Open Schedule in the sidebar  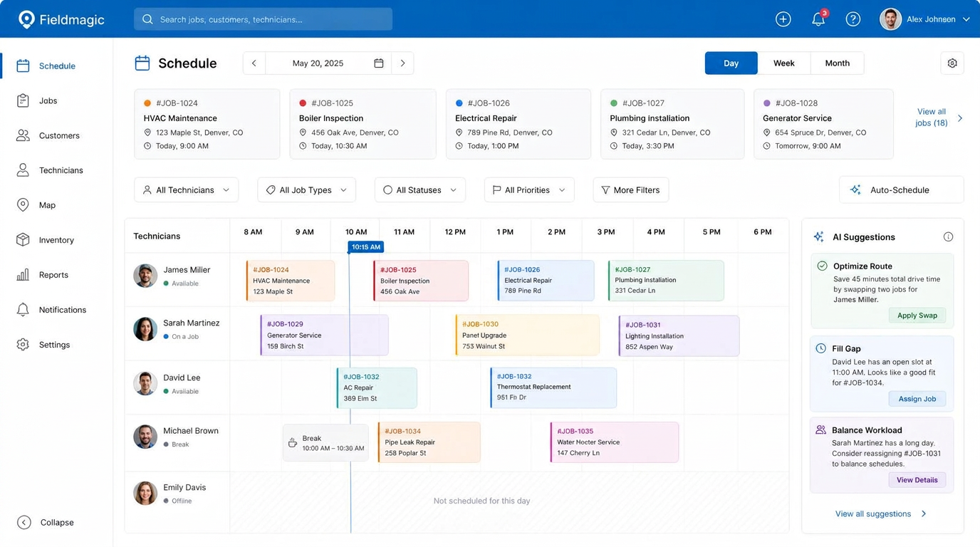(56, 66)
